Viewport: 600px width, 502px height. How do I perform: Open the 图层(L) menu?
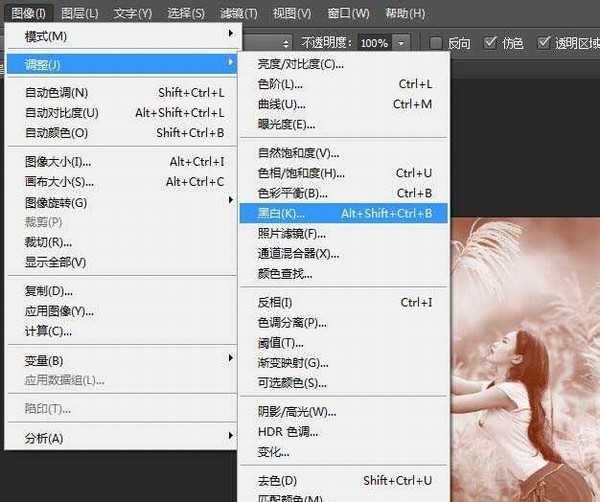click(79, 13)
